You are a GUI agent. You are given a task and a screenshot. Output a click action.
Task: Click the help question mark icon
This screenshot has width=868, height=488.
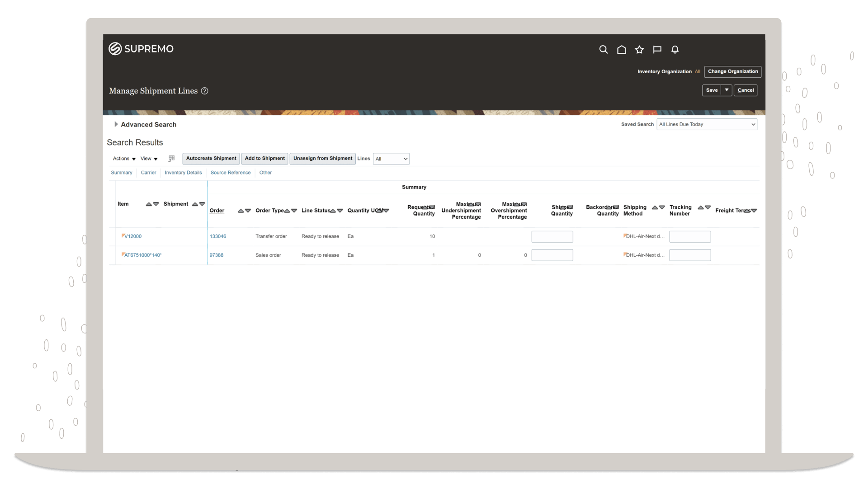(x=204, y=91)
